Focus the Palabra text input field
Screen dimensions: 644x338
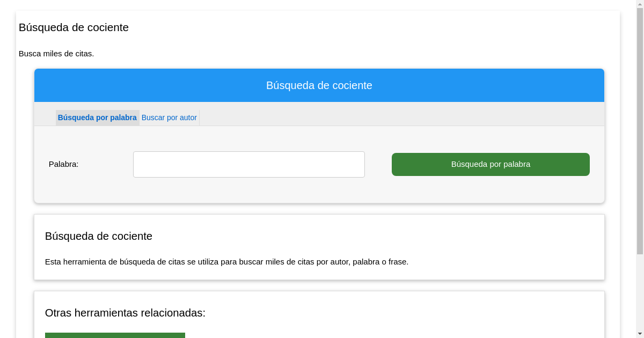click(x=248, y=164)
